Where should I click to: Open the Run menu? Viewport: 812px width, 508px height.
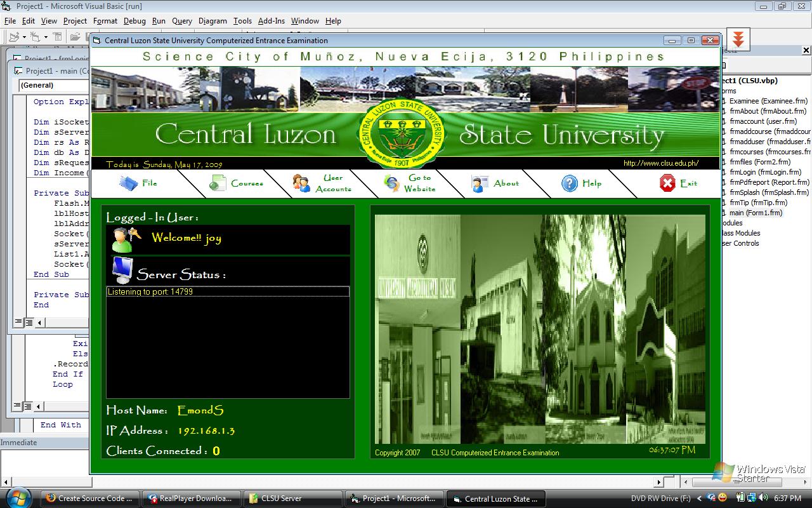click(x=159, y=21)
